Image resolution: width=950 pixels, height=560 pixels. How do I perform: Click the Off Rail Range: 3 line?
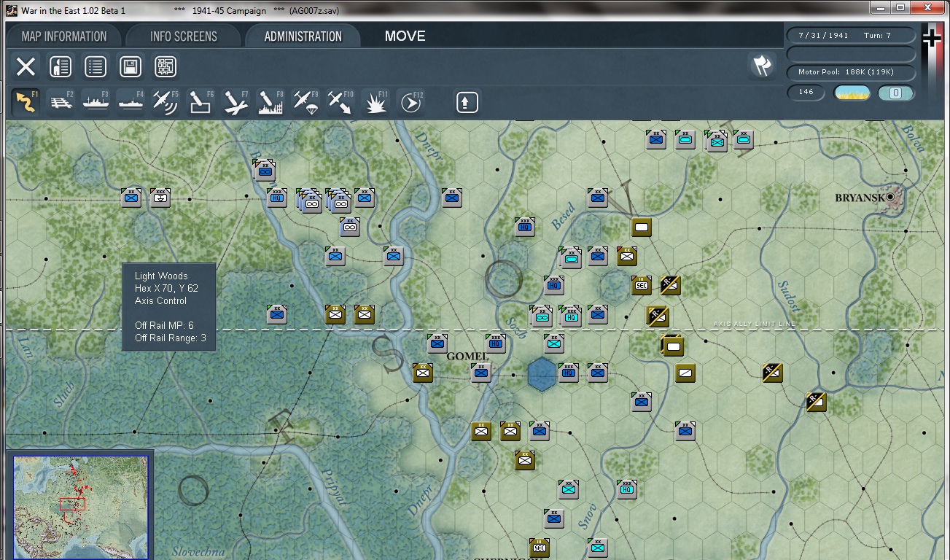tap(171, 338)
